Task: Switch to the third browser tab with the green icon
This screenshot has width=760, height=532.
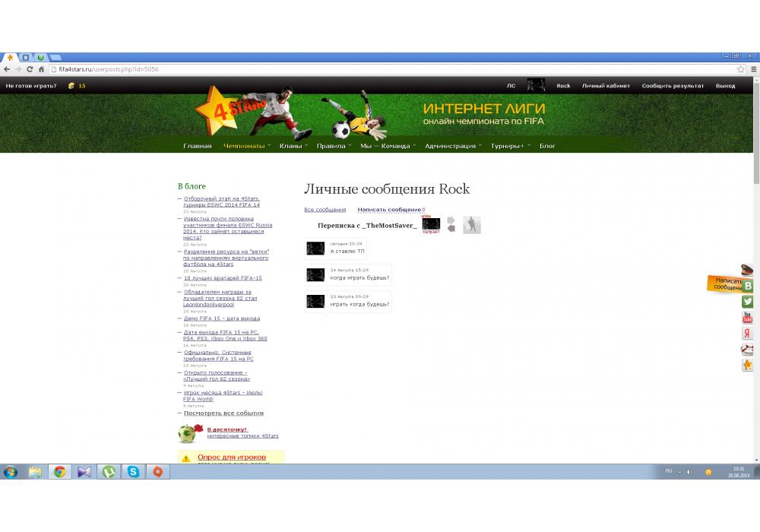Action: pos(41,57)
